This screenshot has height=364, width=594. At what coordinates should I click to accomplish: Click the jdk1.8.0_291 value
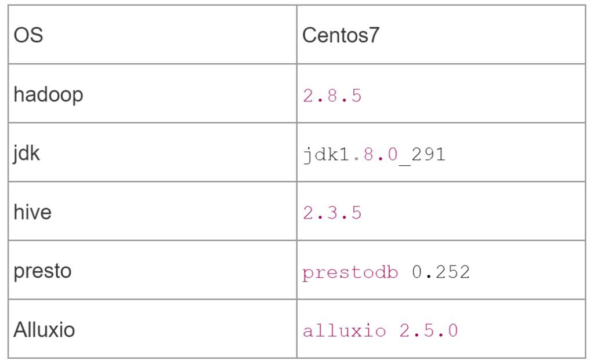tap(374, 155)
